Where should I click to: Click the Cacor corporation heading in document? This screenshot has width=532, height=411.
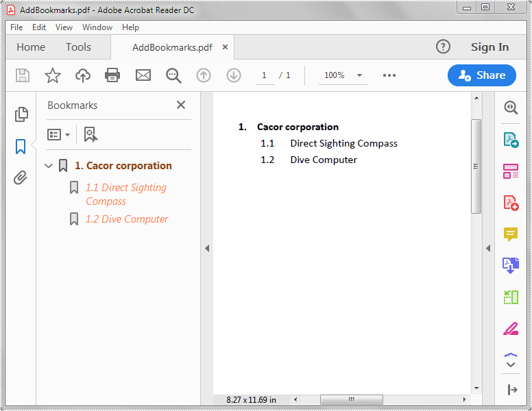click(298, 127)
